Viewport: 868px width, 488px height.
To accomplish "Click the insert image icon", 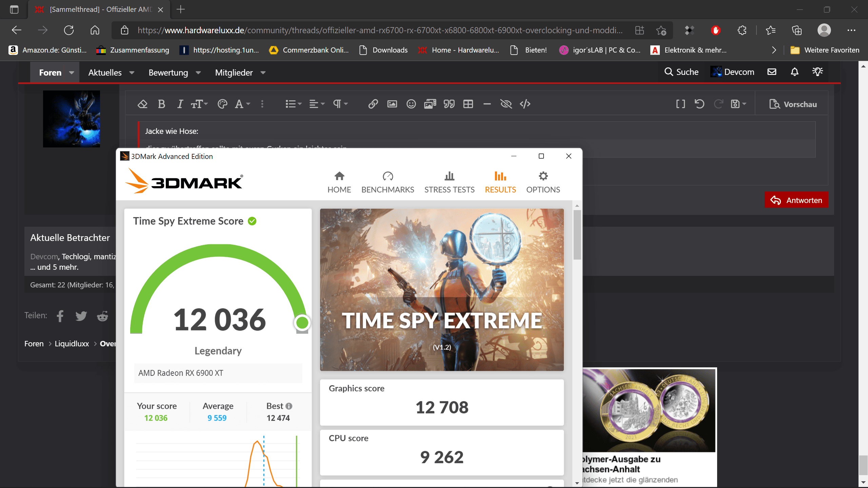I will 392,104.
